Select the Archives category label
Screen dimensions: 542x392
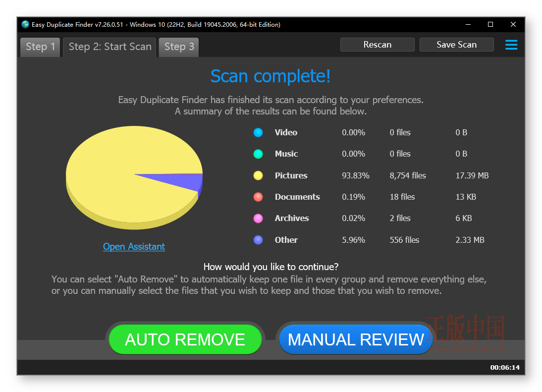pos(292,219)
